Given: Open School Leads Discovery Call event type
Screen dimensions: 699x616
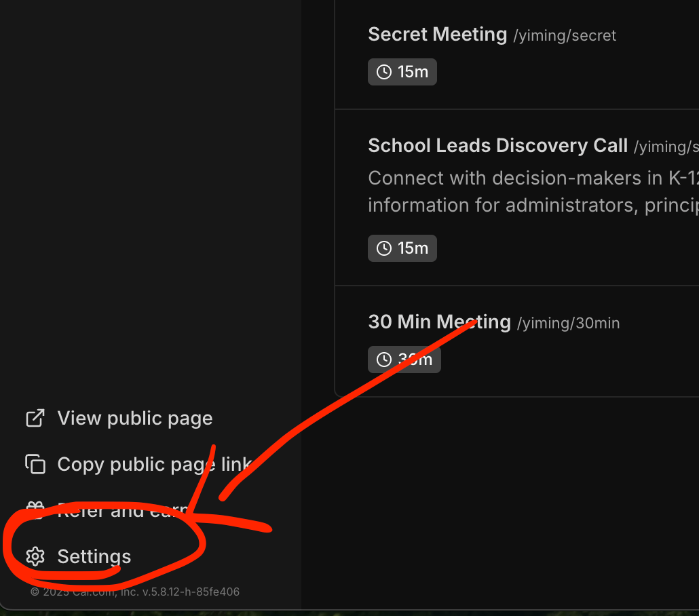Looking at the screenshot, I should click(x=498, y=146).
